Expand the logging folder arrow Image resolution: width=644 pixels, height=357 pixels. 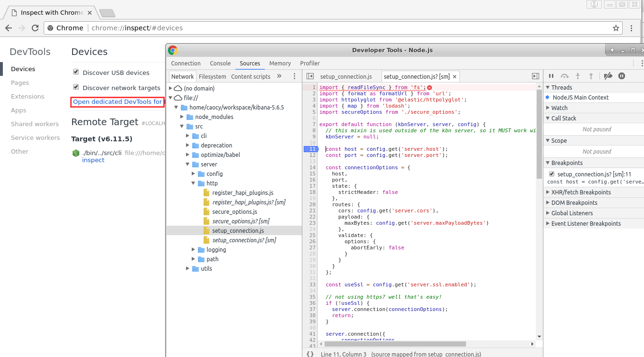(194, 249)
